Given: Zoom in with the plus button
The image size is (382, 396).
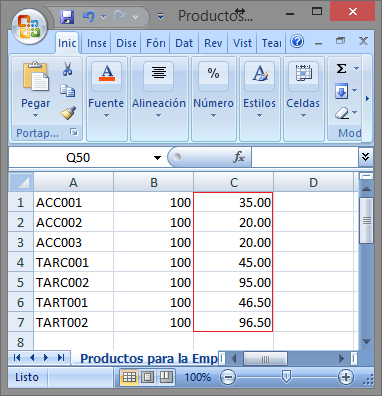Looking at the screenshot, I should [346, 377].
